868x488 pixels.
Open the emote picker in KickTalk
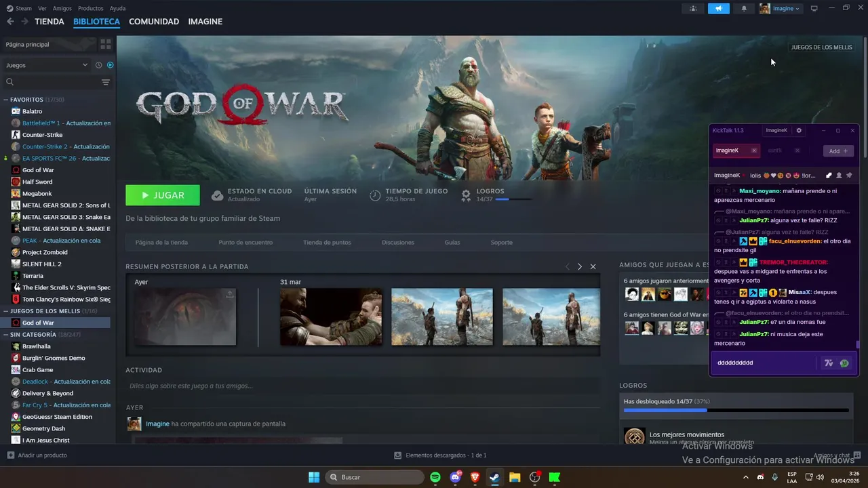[x=844, y=363]
